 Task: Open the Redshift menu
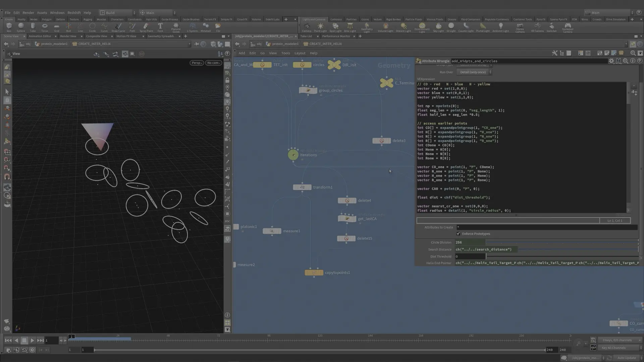(74, 13)
